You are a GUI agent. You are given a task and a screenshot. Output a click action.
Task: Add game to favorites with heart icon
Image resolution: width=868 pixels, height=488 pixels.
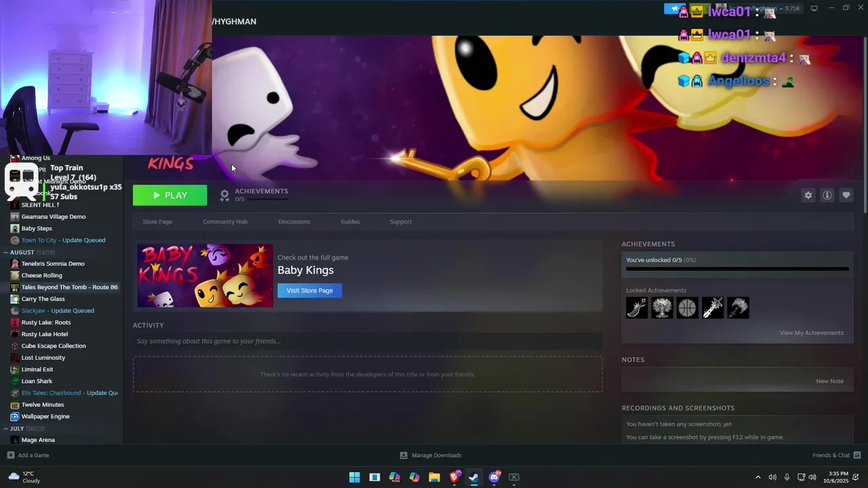click(846, 195)
